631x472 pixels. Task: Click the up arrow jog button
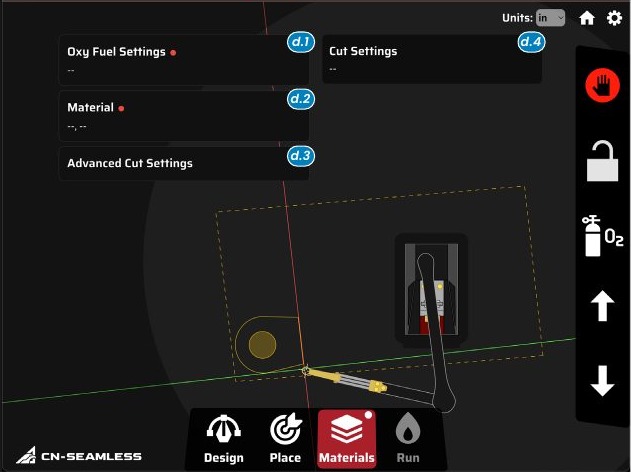[602, 306]
